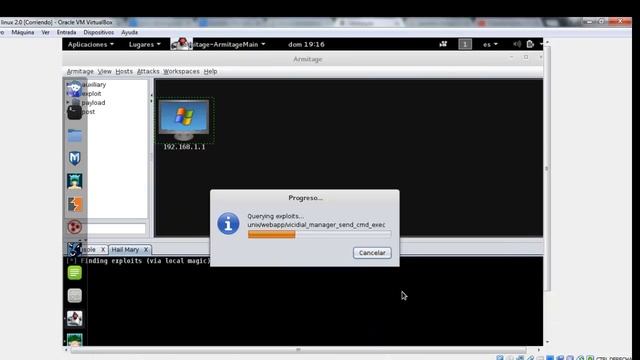The width and height of the screenshot is (640, 360).
Task: Click the module search input field
Action: pos(116,228)
